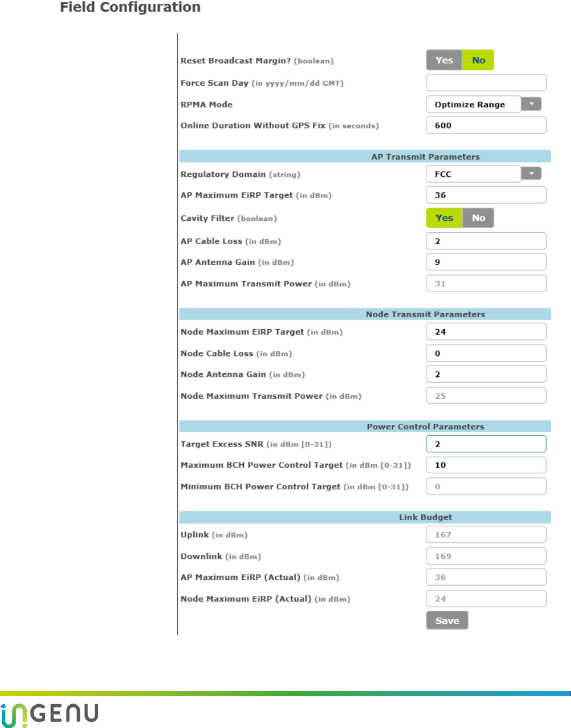Click Minimum BCH Power Control Target field
The image size is (571, 728).
point(486,486)
